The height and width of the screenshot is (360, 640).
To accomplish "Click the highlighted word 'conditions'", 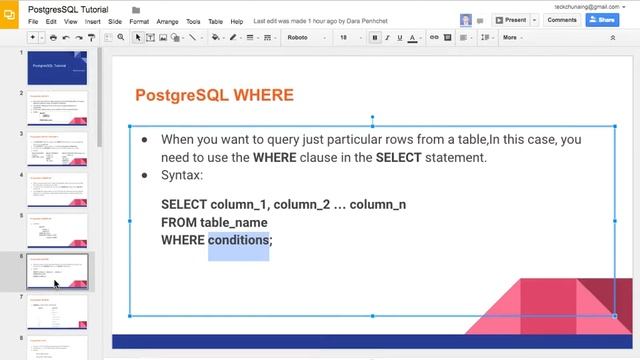I will pyautogui.click(x=238, y=240).
